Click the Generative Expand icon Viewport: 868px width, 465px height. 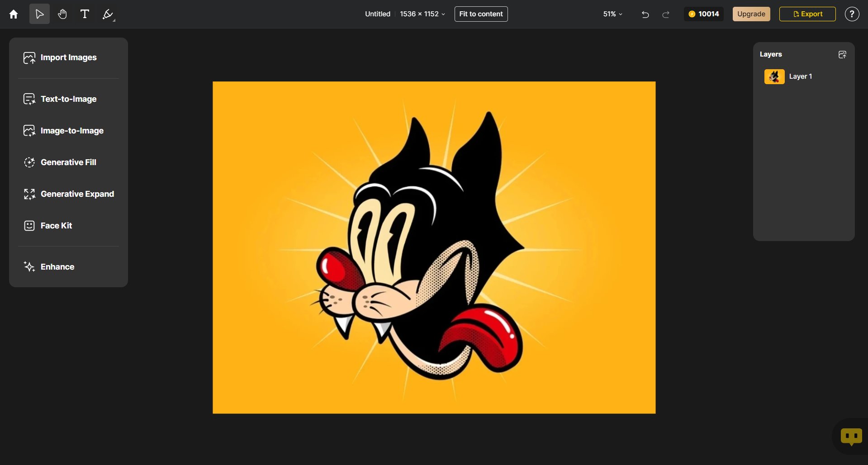click(x=29, y=194)
